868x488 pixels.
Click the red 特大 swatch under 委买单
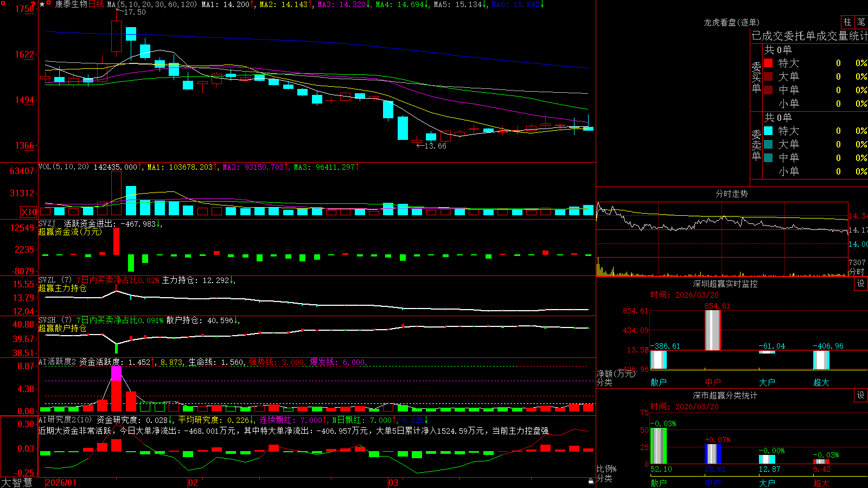pyautogui.click(x=768, y=63)
